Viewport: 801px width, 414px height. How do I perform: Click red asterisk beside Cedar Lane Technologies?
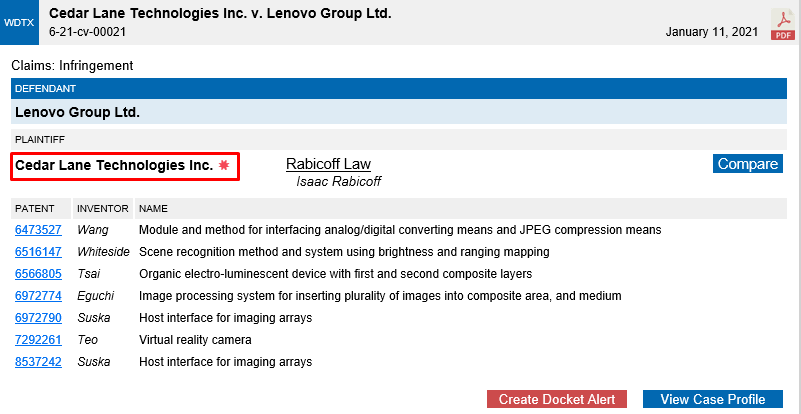(223, 165)
